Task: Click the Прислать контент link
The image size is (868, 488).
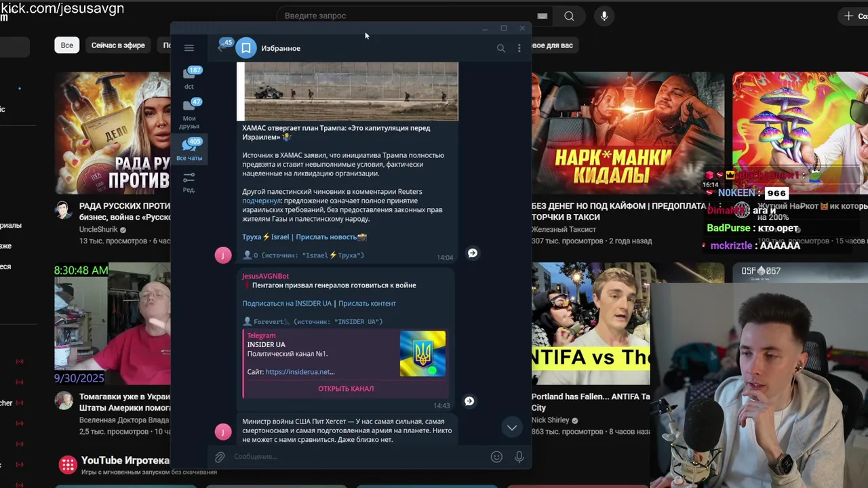Action: 367,304
